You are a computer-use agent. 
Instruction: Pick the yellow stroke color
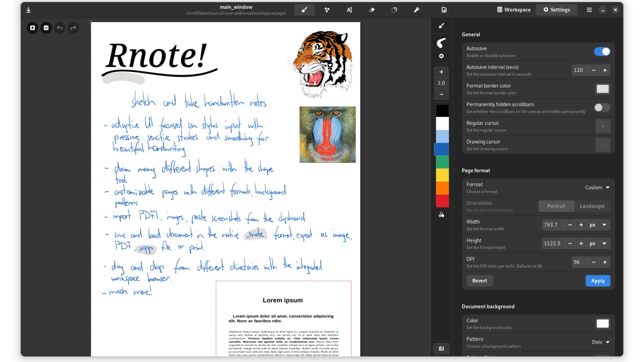click(x=442, y=175)
